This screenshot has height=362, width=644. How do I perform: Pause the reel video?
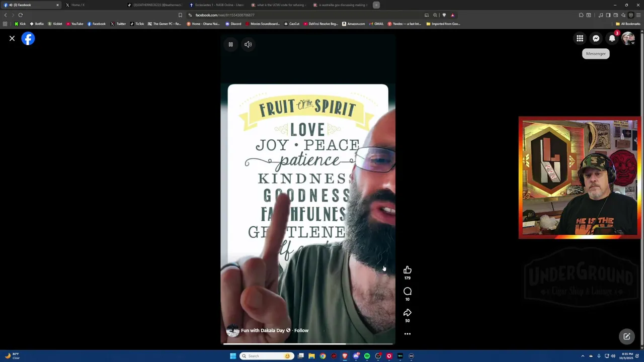[x=231, y=44]
